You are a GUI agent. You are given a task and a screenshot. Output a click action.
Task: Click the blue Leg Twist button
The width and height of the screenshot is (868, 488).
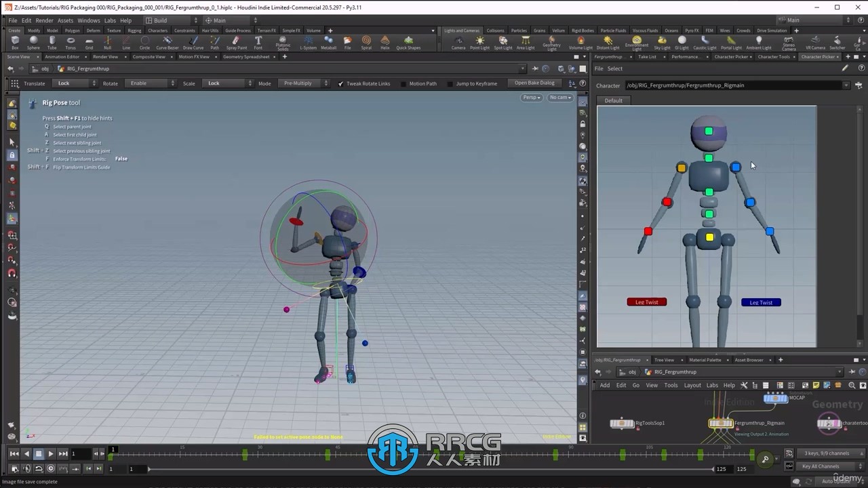point(761,302)
